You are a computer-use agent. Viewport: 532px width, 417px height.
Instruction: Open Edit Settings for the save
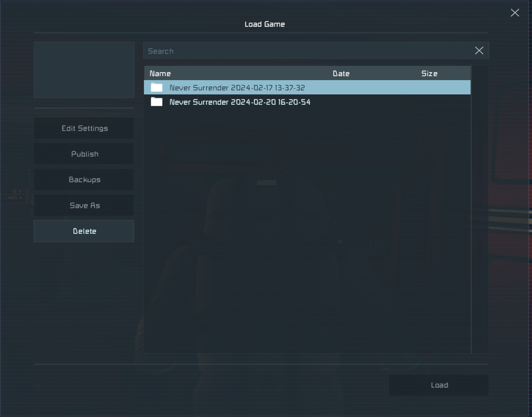pos(84,128)
